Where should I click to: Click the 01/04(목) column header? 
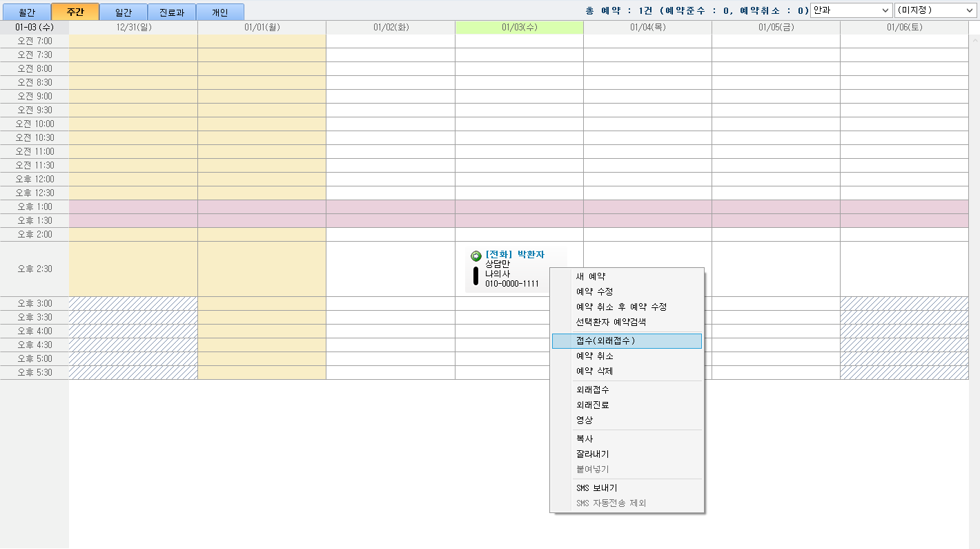pos(647,28)
